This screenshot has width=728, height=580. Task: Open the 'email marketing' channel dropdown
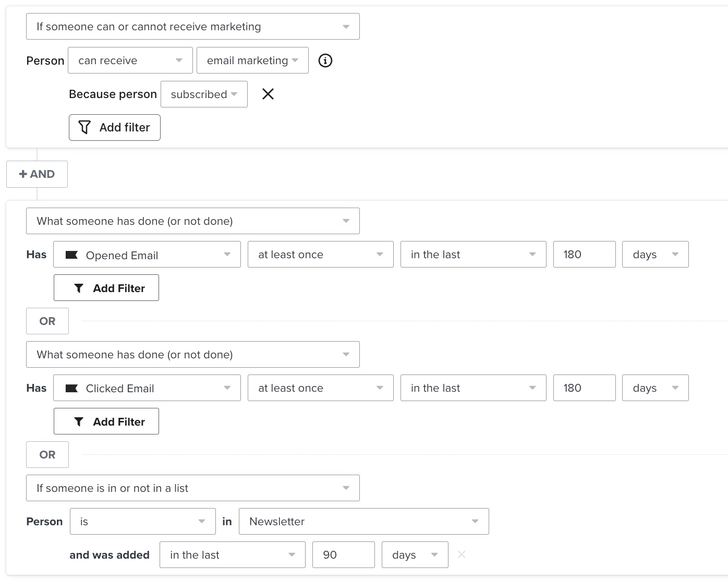[x=252, y=61]
